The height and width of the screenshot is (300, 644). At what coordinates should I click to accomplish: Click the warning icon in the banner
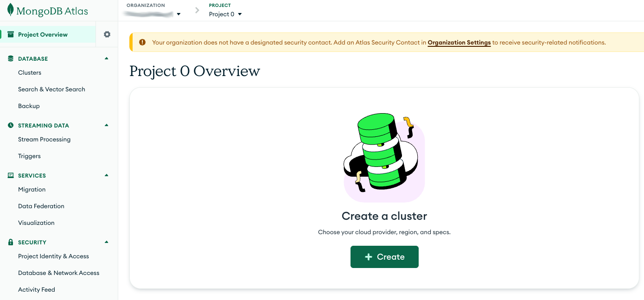click(142, 42)
